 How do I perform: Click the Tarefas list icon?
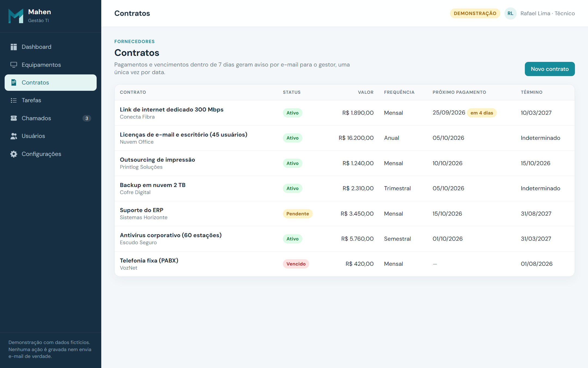coord(14,100)
